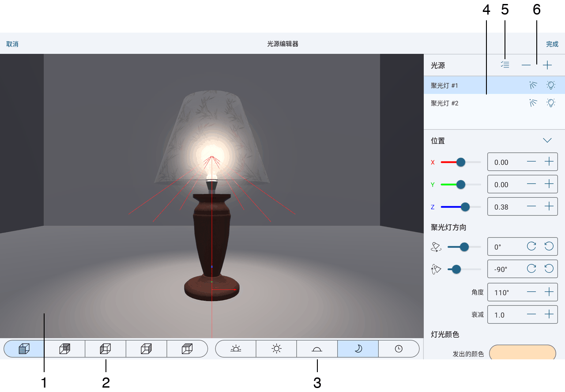Toggle light bulb for 聚光灯 #1
The image size is (565, 392).
click(550, 85)
